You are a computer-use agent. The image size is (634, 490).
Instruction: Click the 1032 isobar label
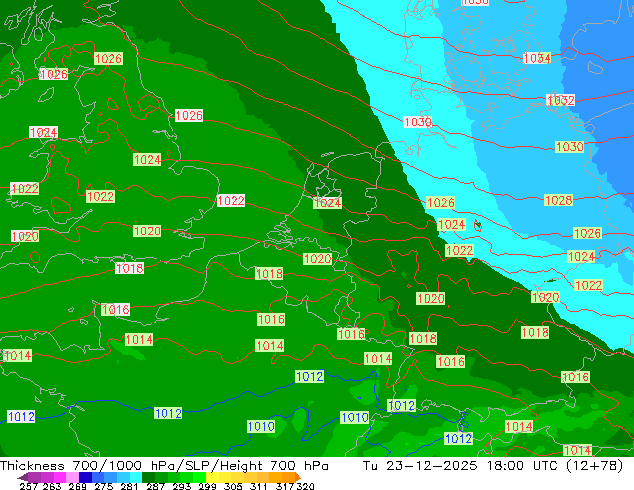[x=560, y=100]
